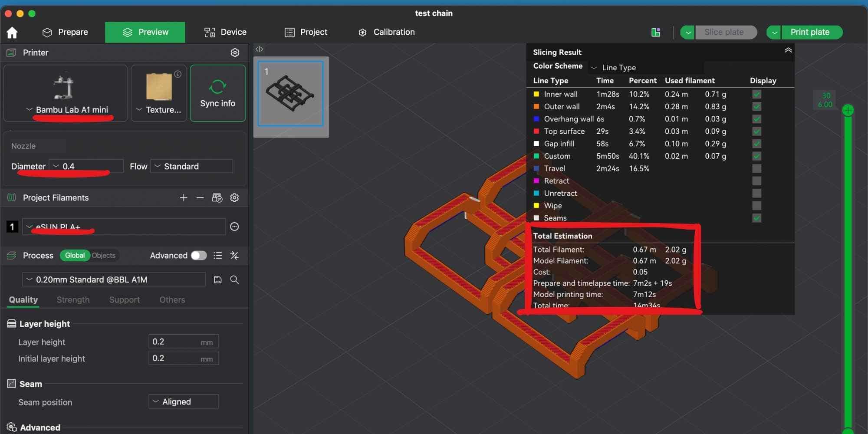Collapse the sidebar with arrows icon
The height and width of the screenshot is (434, 868).
259,49
